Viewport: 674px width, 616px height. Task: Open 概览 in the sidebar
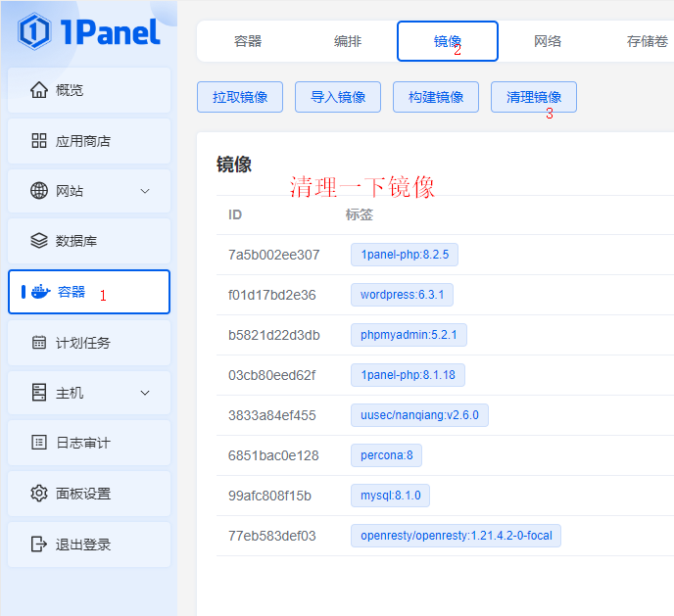click(89, 90)
